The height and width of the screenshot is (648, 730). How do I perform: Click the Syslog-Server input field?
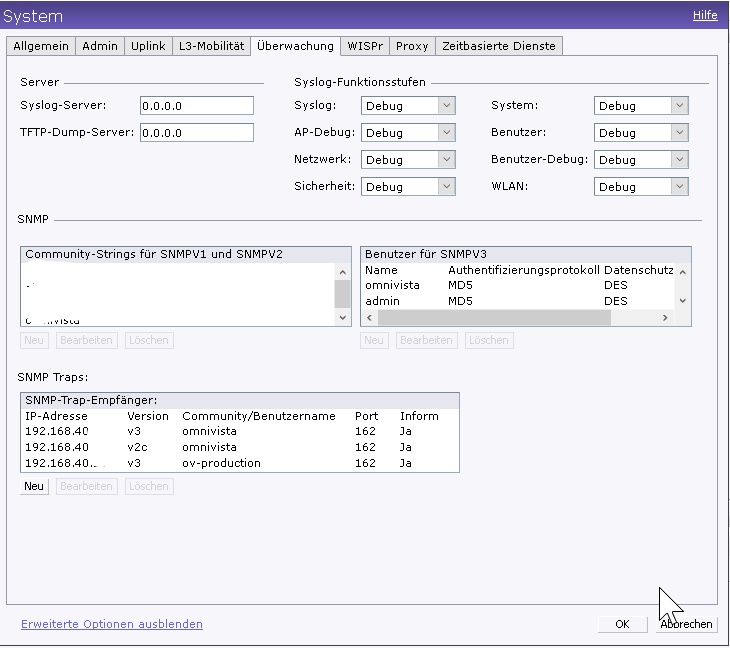pyautogui.click(x=196, y=105)
